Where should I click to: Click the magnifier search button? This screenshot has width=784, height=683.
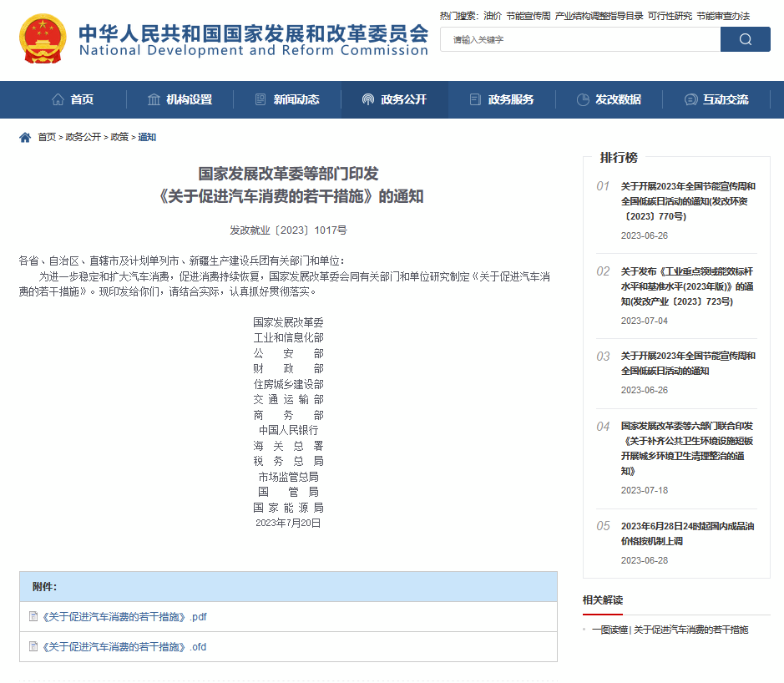745,39
